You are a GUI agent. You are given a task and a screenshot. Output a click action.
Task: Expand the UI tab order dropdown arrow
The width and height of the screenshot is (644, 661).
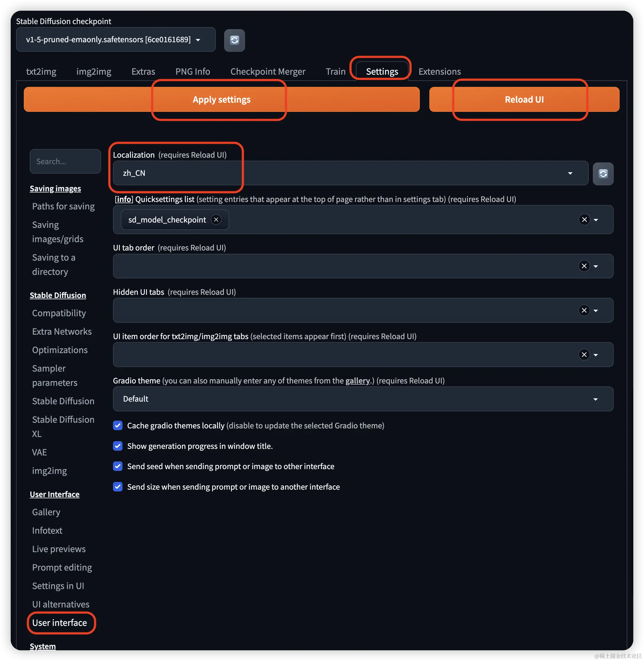coord(596,266)
